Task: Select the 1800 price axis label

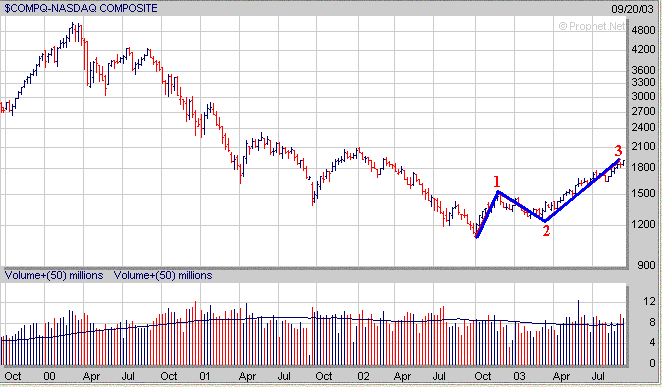Action: coord(643,167)
